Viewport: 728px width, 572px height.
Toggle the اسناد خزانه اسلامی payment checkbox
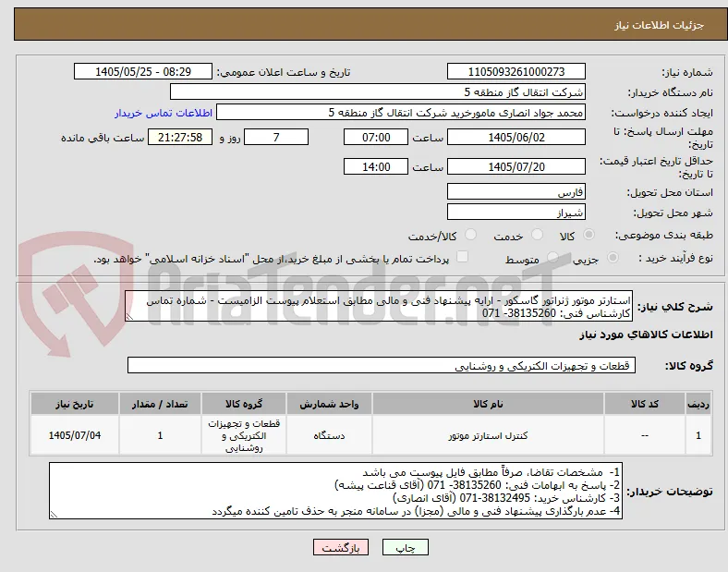coord(463,257)
